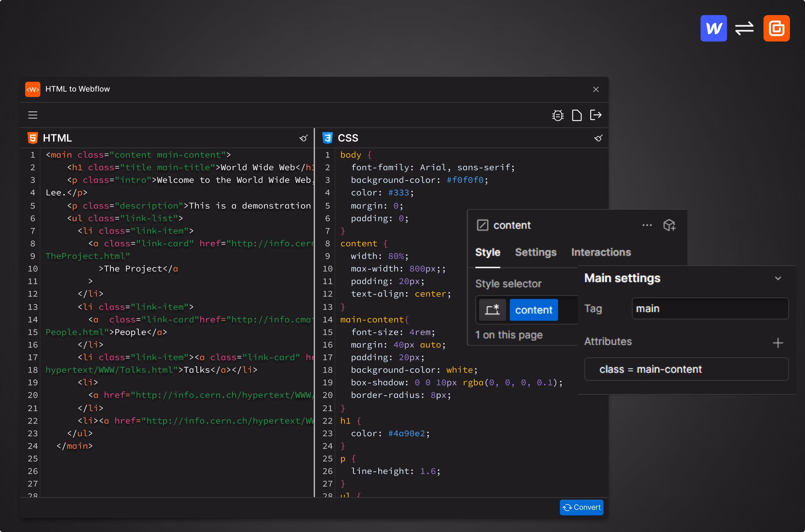Screen dimensions: 805x532
Task: Click CSS line 'background-color: #f0f0f0;'
Action: click(x=419, y=180)
